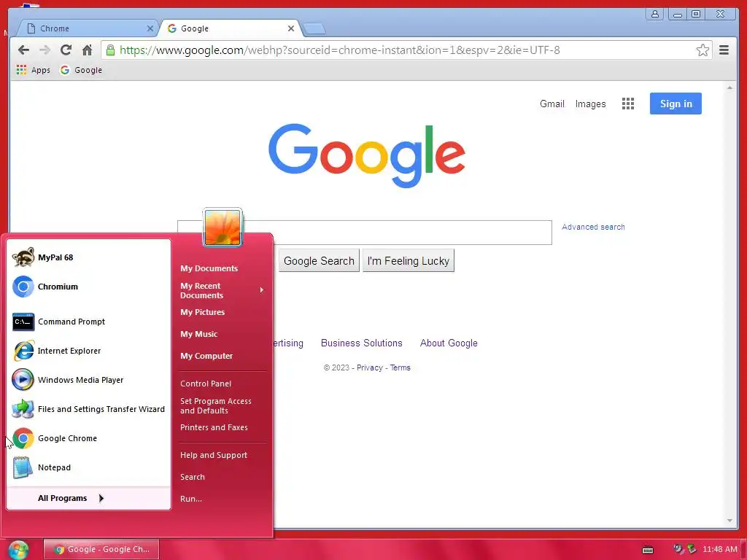Click the I'm Feeling Lucky button
This screenshot has width=747, height=560.
point(409,261)
